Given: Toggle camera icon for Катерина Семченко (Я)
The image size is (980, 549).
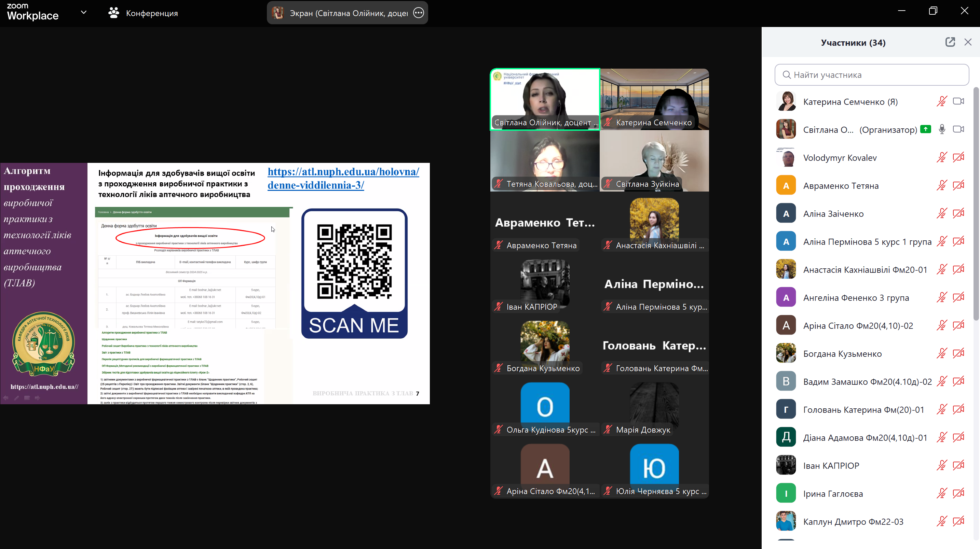Looking at the screenshot, I should 958,101.
